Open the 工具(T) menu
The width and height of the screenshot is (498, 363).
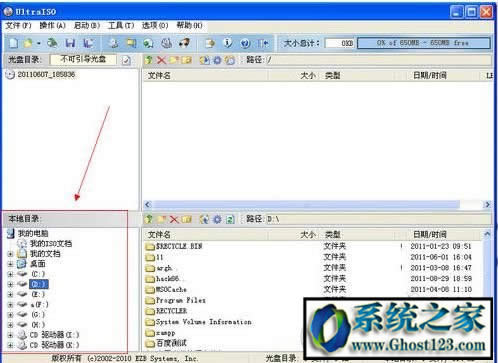121,26
